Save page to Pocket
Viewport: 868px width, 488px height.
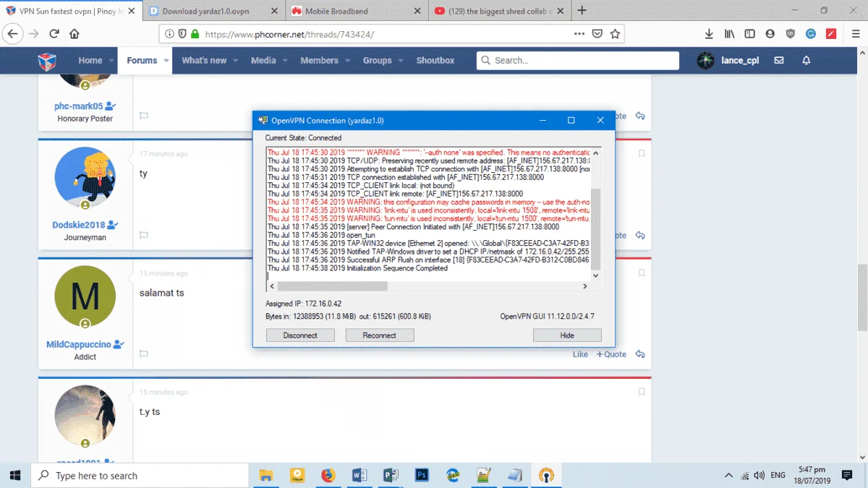coord(597,33)
